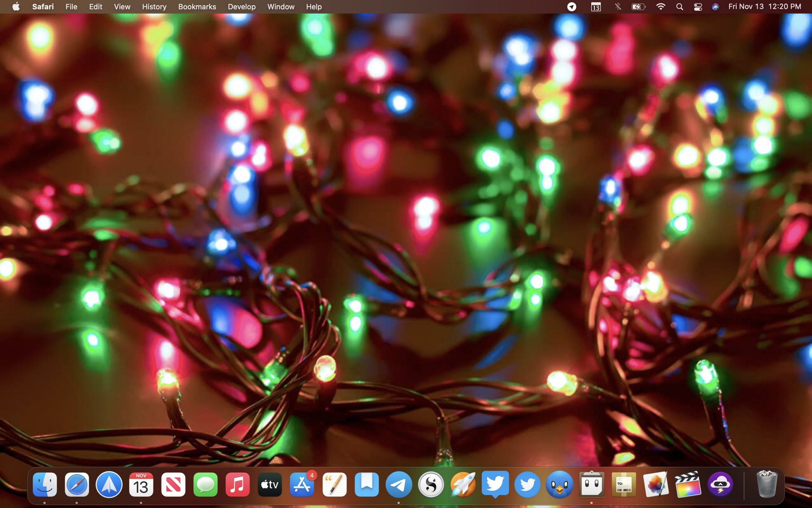Screen dimensions: 812x508
Task: Click the disabled Bluetooth status icon
Action: (618, 7)
